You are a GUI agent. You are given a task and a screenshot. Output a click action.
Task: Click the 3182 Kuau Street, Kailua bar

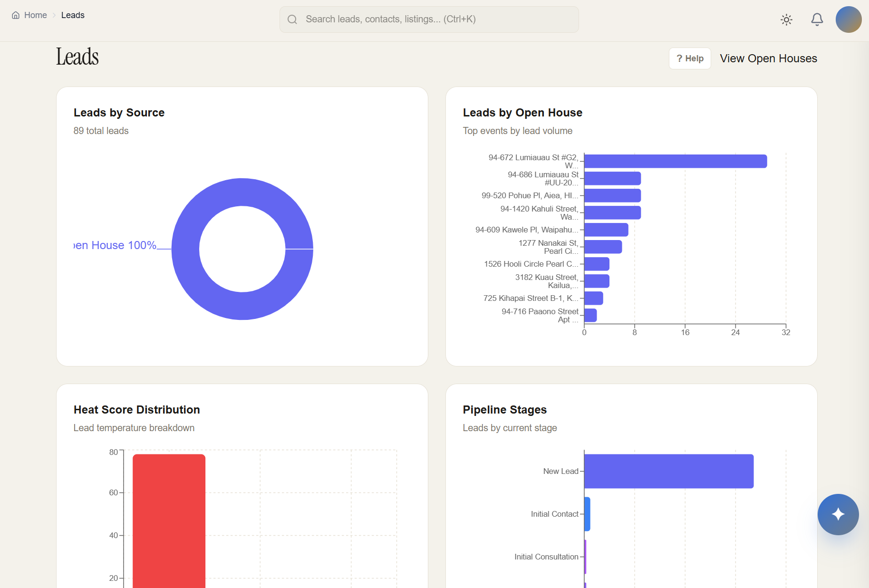click(597, 281)
